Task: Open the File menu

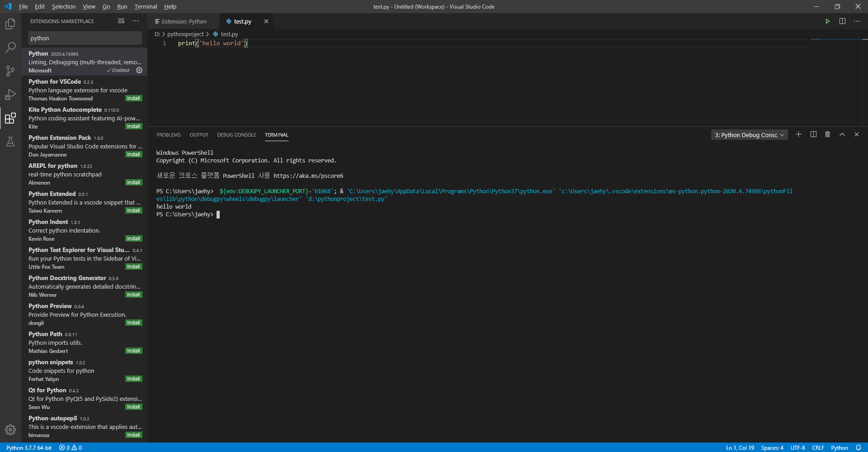Action: (x=23, y=6)
